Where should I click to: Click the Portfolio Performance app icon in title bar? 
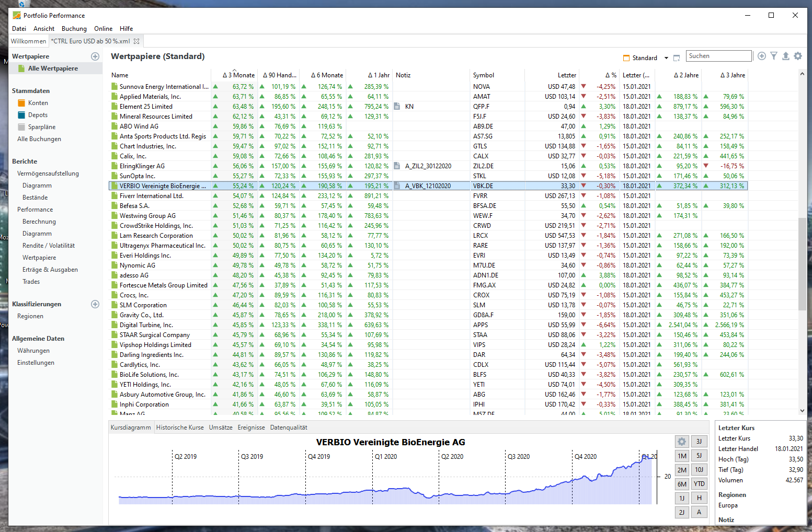pos(17,15)
